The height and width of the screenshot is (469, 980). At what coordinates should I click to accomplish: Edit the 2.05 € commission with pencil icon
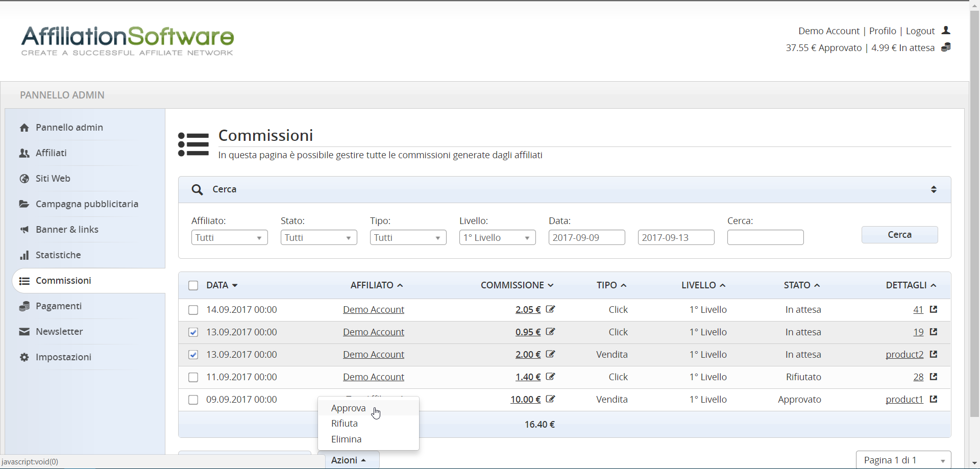[550, 309]
